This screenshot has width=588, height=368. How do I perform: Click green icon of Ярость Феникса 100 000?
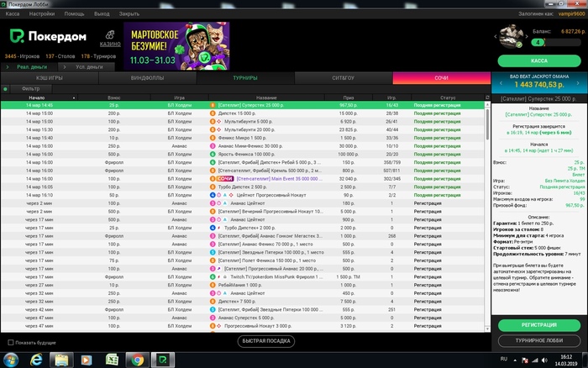pyautogui.click(x=213, y=155)
